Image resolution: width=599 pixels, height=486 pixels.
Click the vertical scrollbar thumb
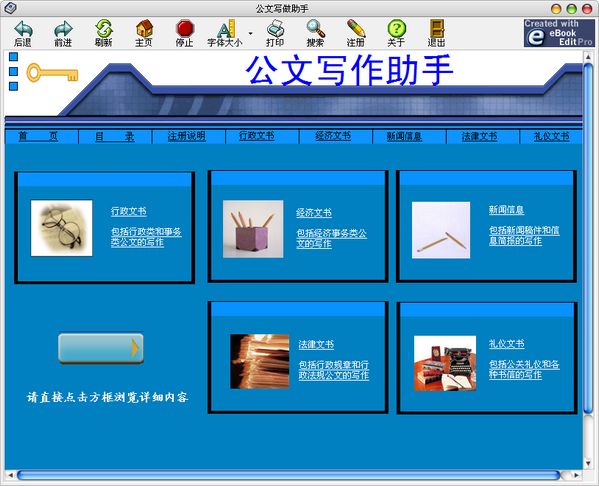coord(588,238)
